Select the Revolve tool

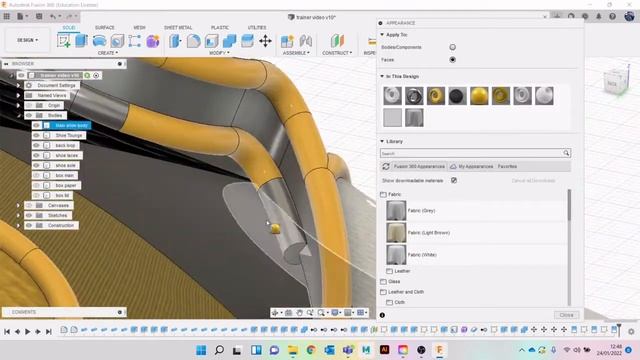pos(100,41)
